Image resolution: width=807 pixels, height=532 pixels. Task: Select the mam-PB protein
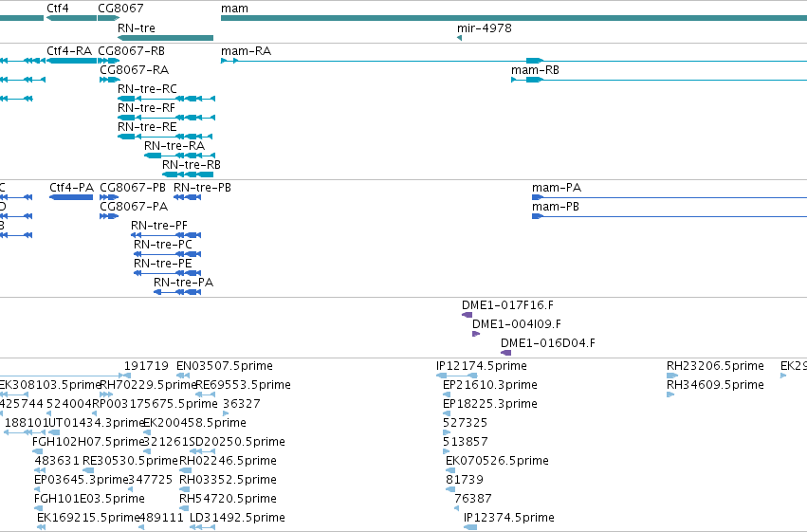click(669, 216)
